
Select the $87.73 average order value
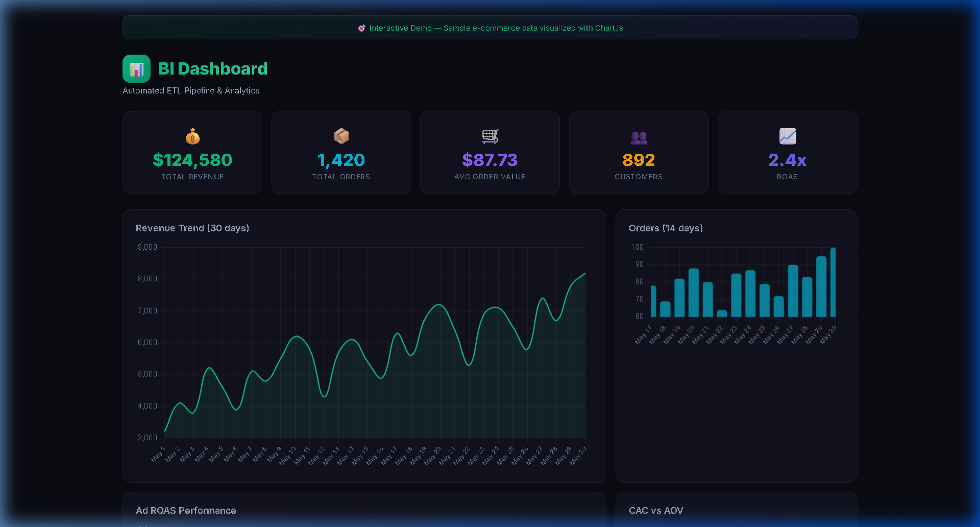coord(490,160)
